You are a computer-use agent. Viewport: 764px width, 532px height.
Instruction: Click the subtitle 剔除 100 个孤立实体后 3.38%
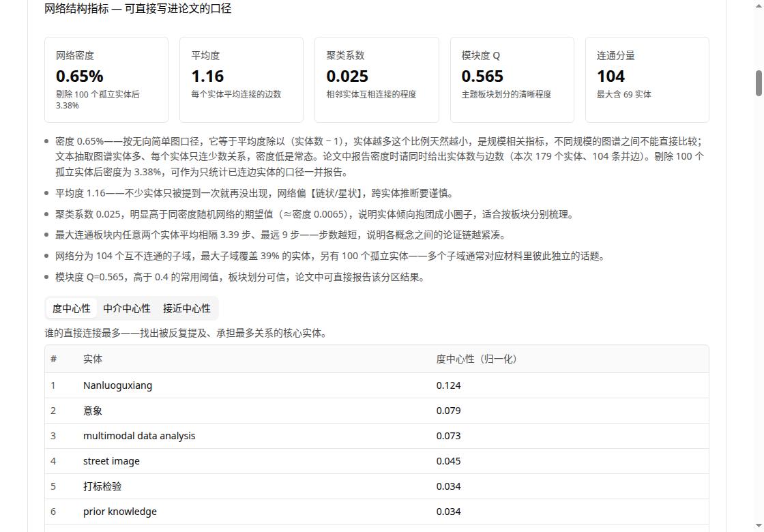click(98, 100)
